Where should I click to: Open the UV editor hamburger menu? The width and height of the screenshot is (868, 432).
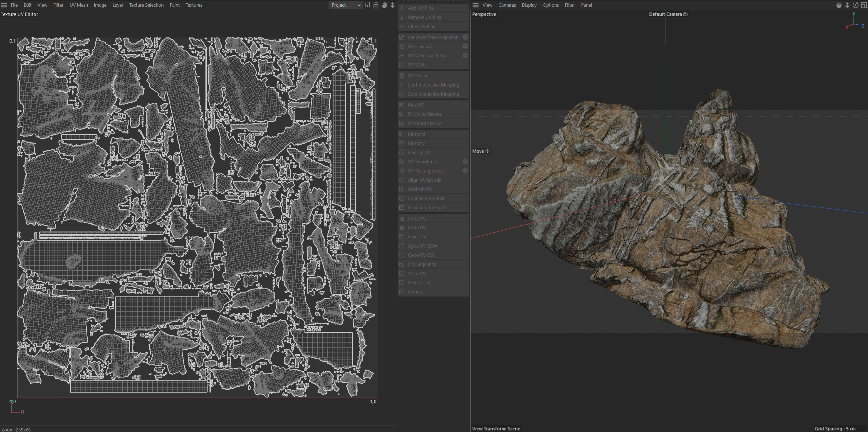4,5
